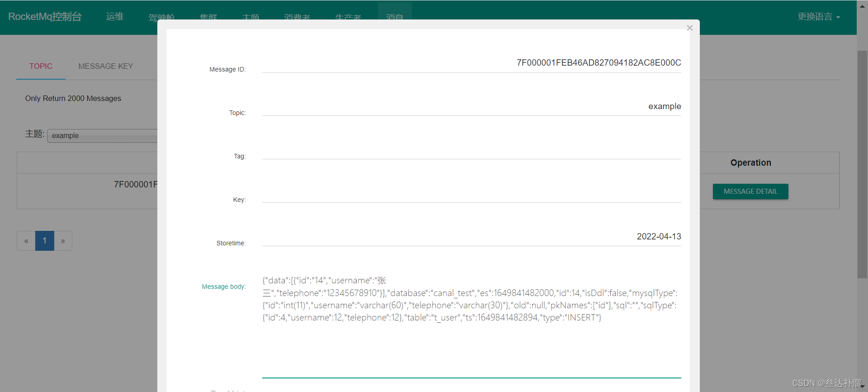Viewport: 868px width, 392px height.
Task: Go to previous page with « button
Action: click(26, 241)
